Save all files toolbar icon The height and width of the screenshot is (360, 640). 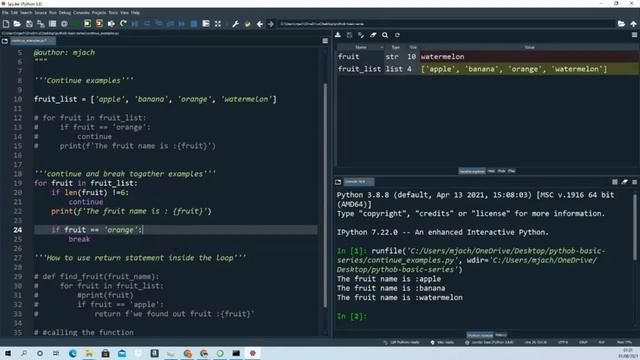coord(41,24)
